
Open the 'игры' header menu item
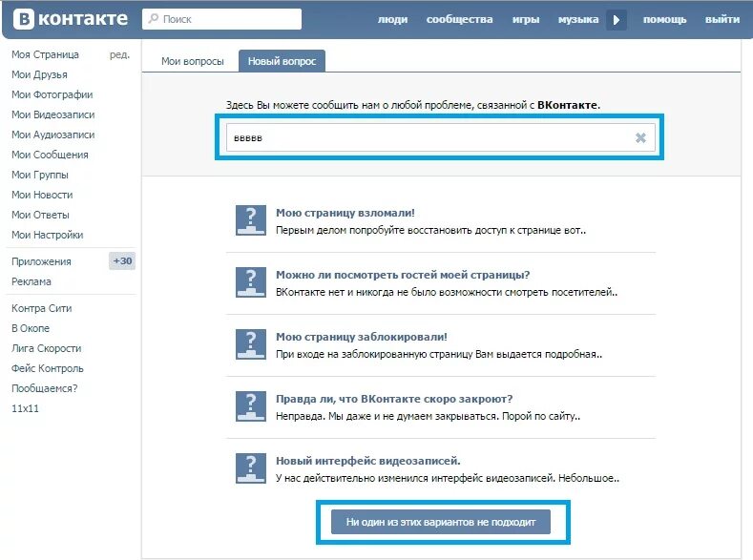pyautogui.click(x=526, y=20)
